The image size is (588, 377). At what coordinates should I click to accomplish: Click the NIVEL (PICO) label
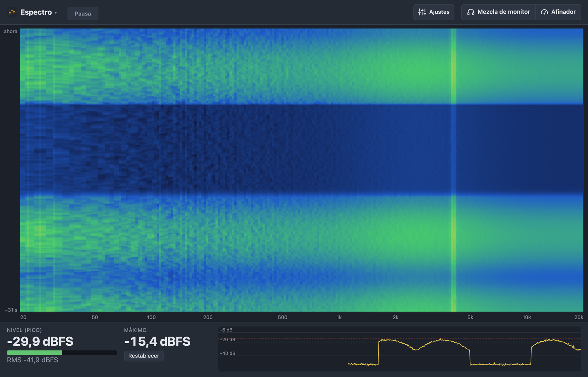[24, 330]
